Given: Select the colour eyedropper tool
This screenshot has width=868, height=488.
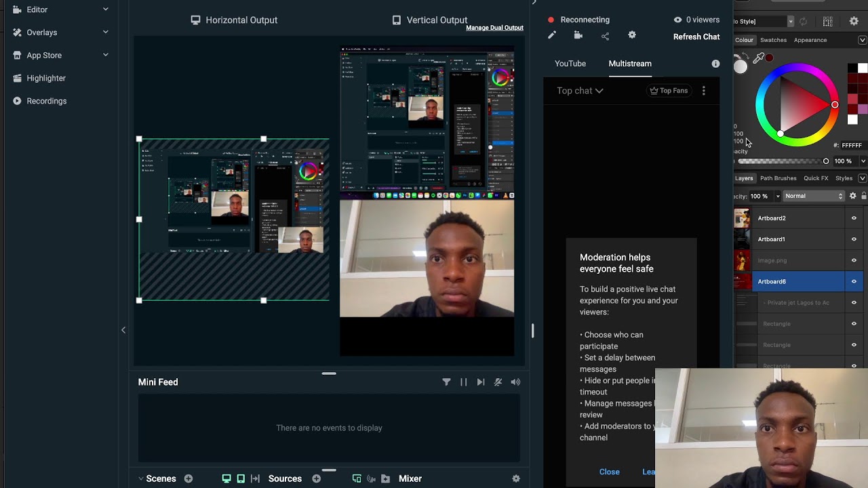Looking at the screenshot, I should pyautogui.click(x=759, y=58).
